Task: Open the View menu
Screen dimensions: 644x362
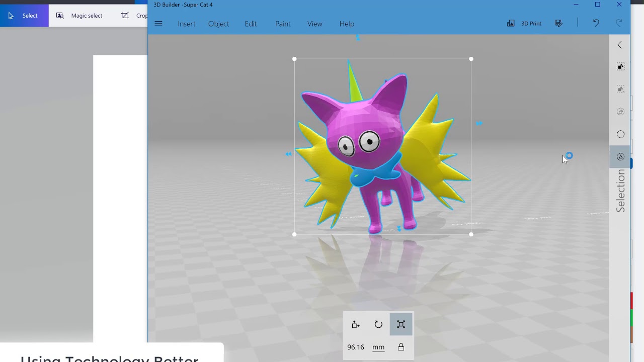Action: tap(315, 24)
